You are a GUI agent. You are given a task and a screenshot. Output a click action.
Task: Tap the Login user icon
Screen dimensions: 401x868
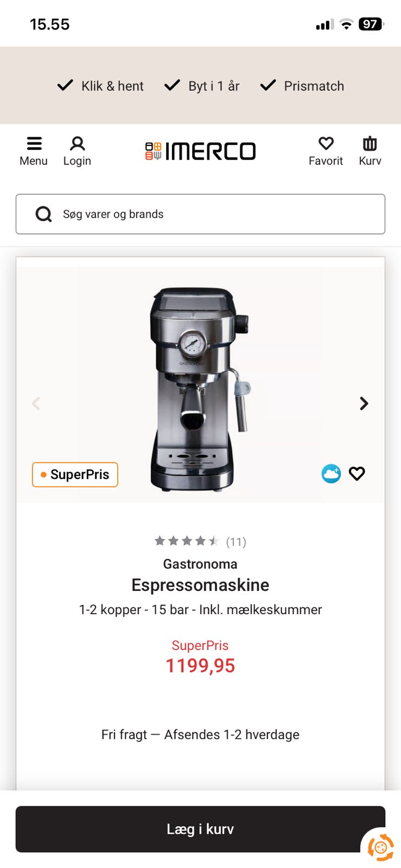(x=77, y=144)
